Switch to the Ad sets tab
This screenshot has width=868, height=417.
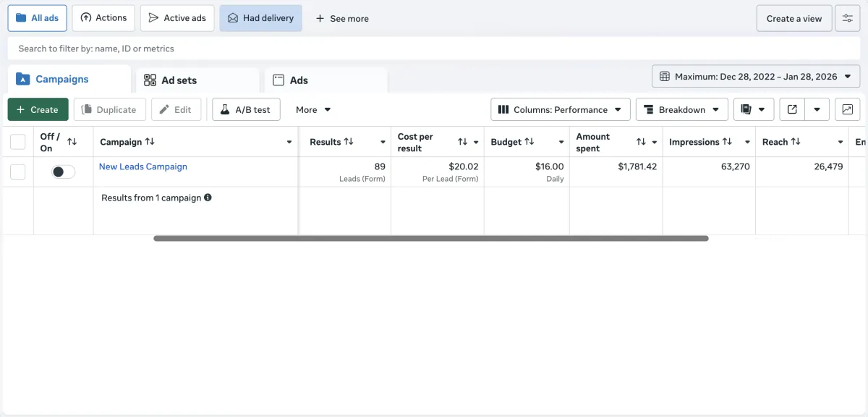click(179, 80)
